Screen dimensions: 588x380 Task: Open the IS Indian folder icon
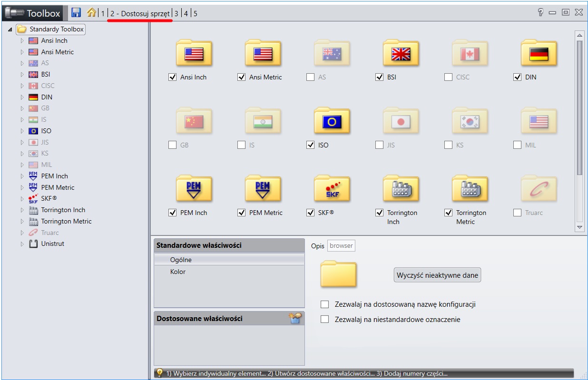(263, 121)
